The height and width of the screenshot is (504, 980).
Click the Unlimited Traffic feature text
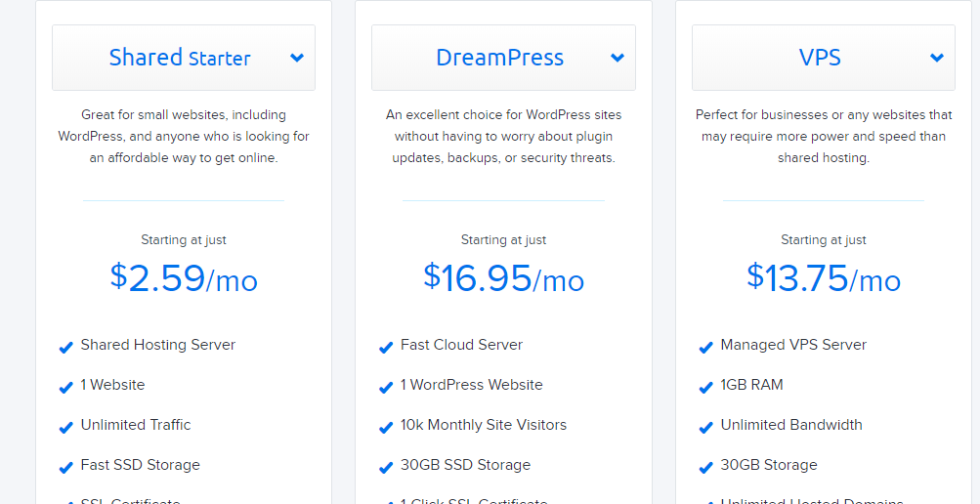point(136,425)
